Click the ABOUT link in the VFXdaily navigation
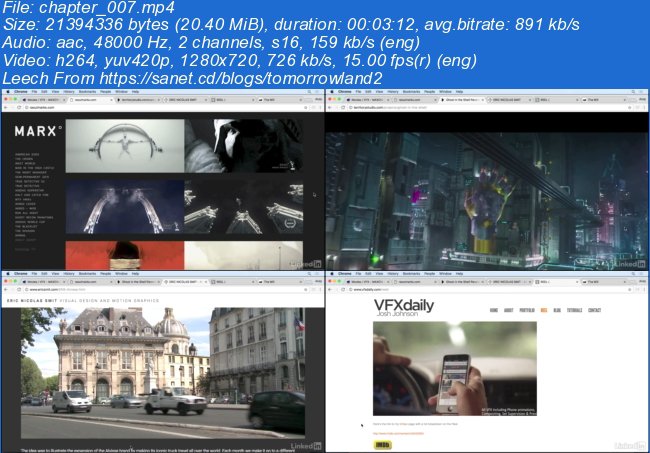 click(509, 310)
